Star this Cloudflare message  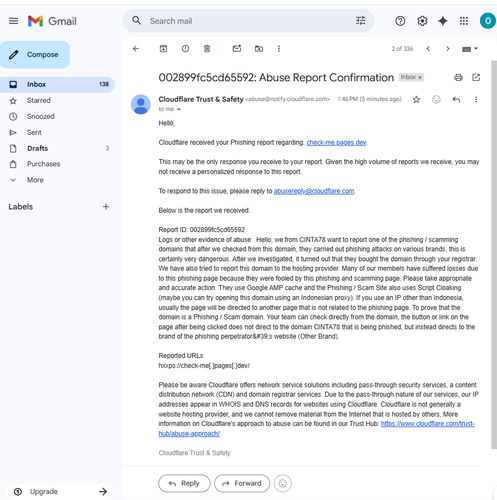pos(416,99)
